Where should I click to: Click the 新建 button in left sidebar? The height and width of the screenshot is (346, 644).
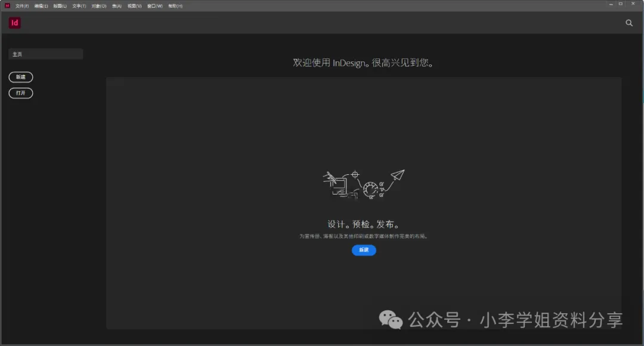click(20, 77)
